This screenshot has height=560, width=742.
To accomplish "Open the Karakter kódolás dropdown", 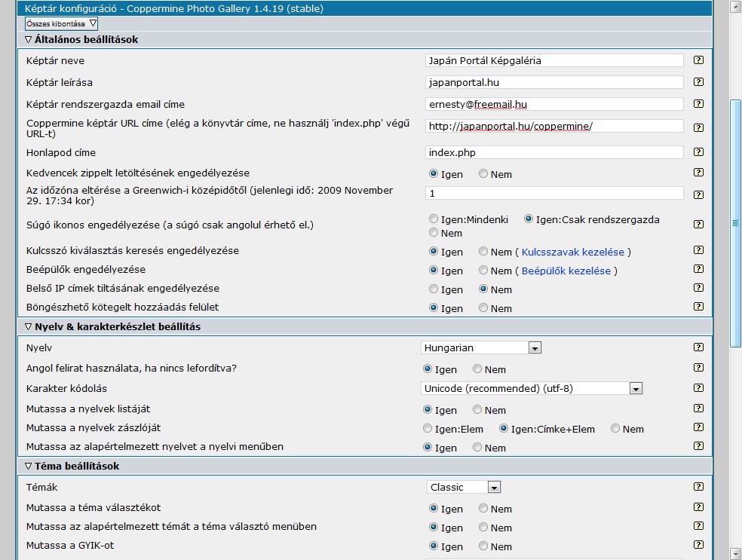I will [x=532, y=388].
